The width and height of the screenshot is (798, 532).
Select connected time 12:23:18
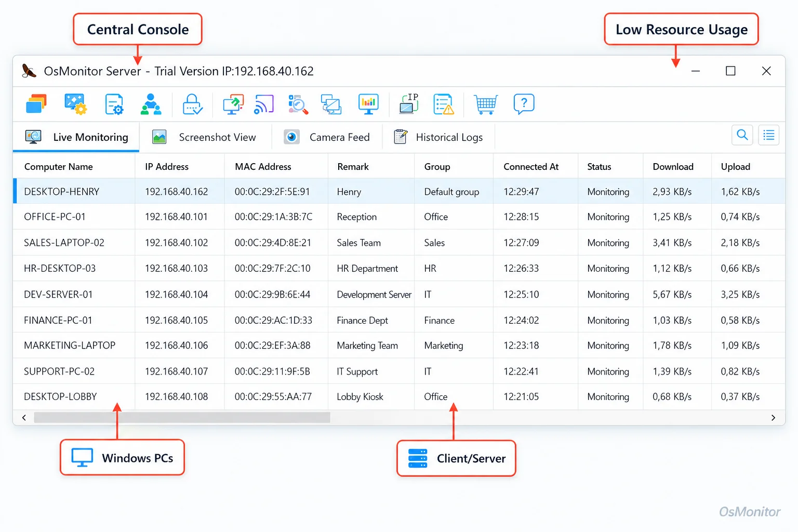point(521,345)
